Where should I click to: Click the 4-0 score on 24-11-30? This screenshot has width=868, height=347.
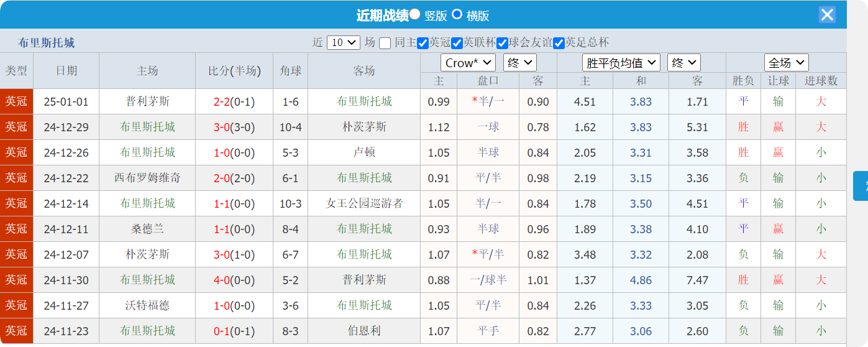click(222, 280)
